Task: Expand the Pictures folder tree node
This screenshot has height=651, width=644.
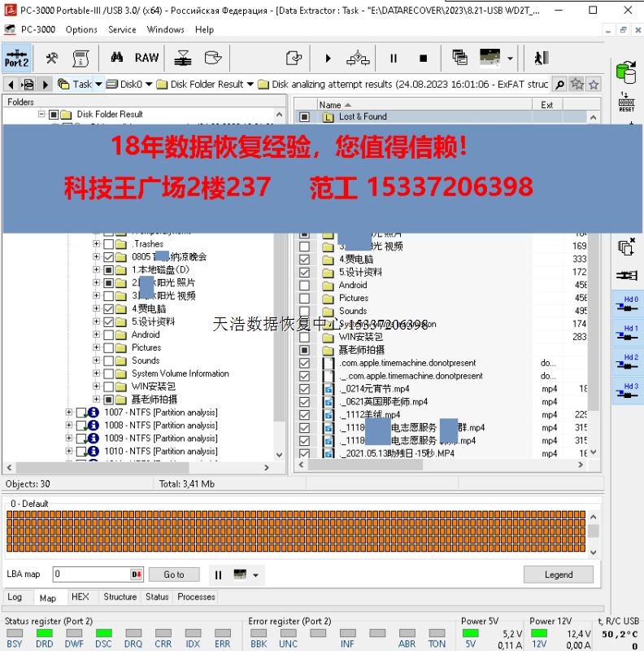Action: coord(96,348)
